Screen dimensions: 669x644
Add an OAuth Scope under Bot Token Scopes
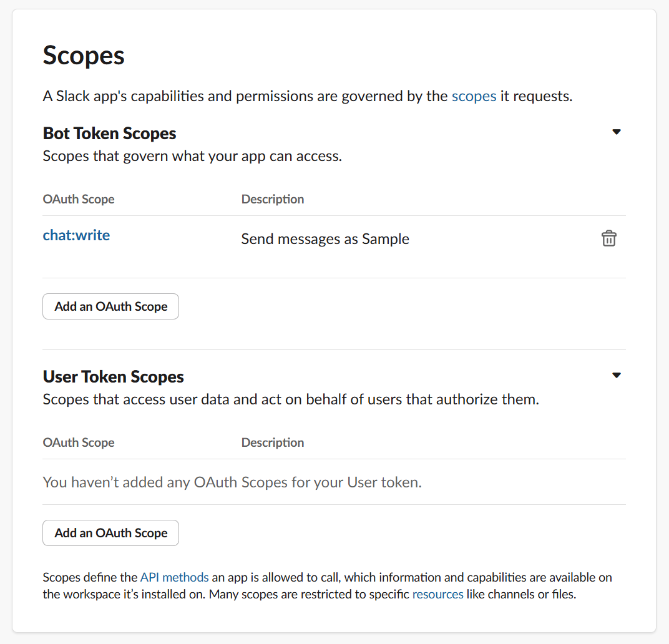point(111,306)
